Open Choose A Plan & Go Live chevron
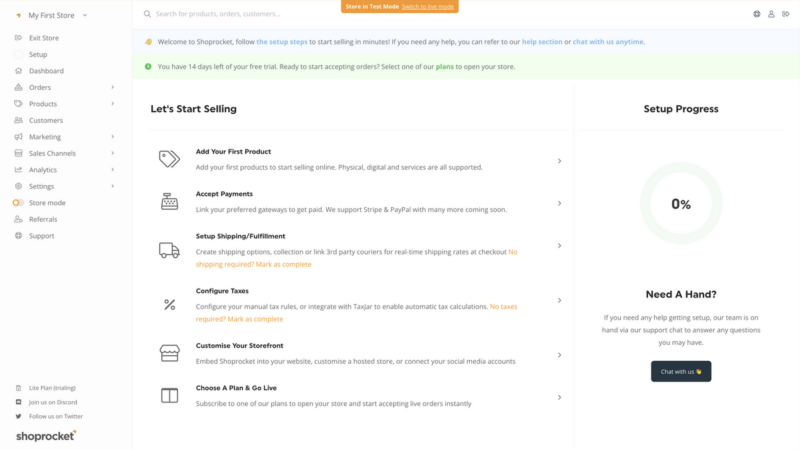The width and height of the screenshot is (800, 449). (559, 397)
